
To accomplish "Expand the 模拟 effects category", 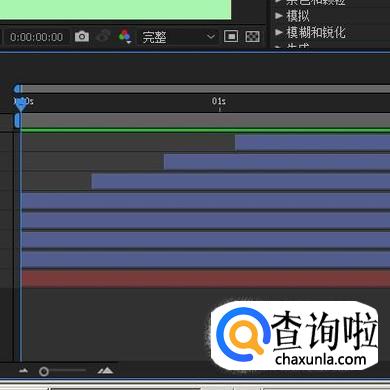I will coord(292,16).
